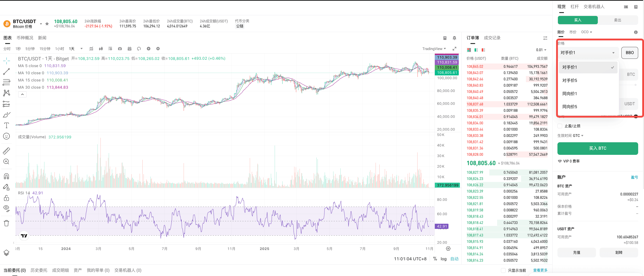Switch to the 市价 order tab

point(573,32)
